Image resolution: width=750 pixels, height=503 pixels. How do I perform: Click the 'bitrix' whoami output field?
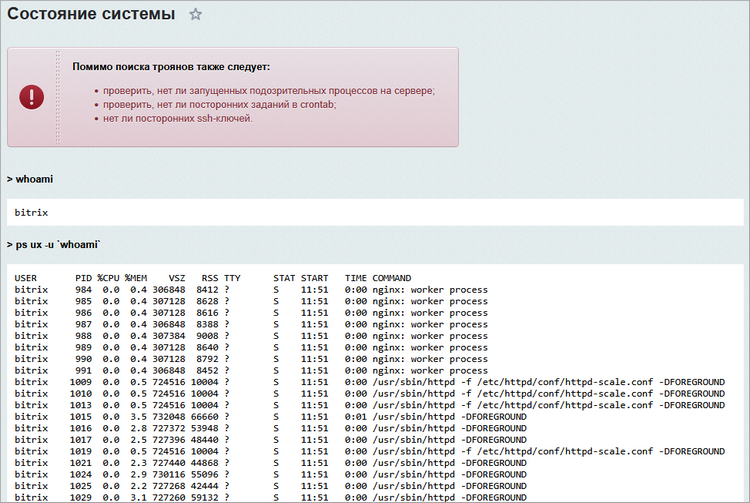(32, 213)
